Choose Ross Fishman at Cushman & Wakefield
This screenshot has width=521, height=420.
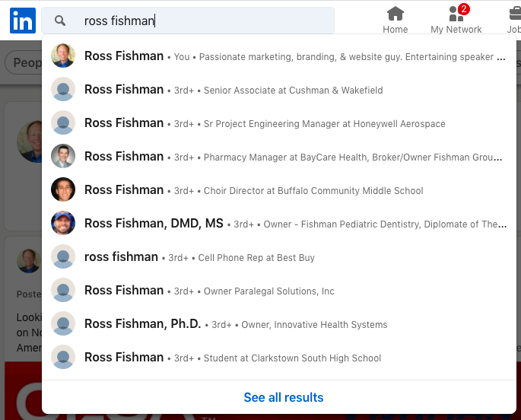(x=279, y=89)
